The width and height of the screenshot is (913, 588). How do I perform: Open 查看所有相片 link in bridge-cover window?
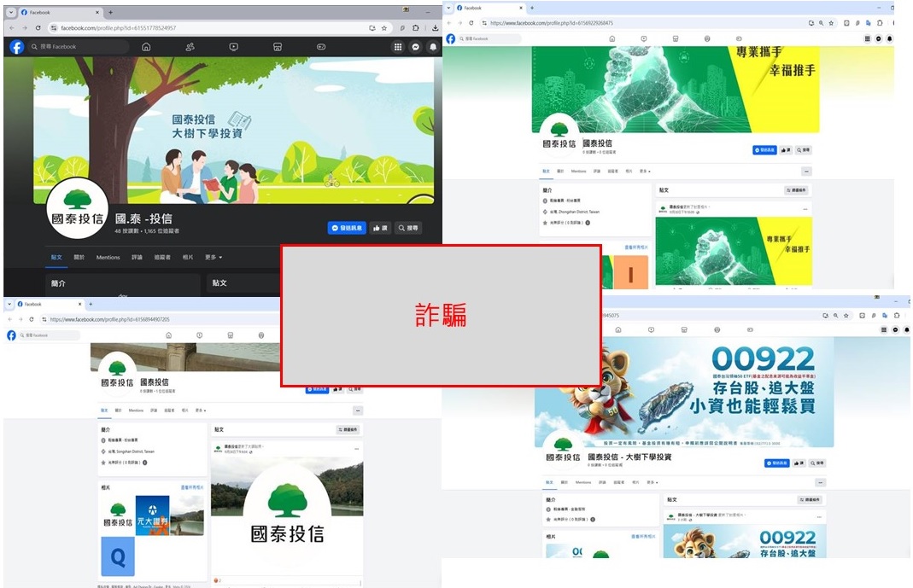click(x=192, y=487)
